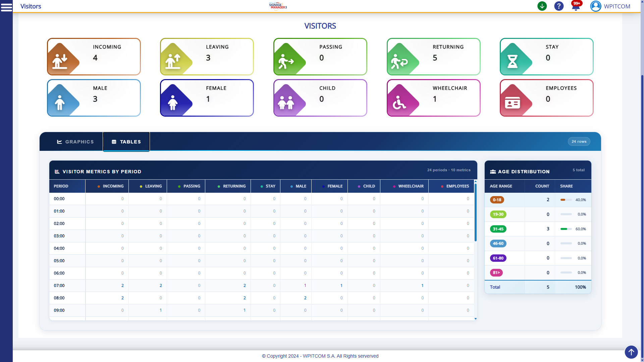Toggle the pink WHEELCHAIR indicator dot
The image size is (644, 362).
click(x=394, y=186)
